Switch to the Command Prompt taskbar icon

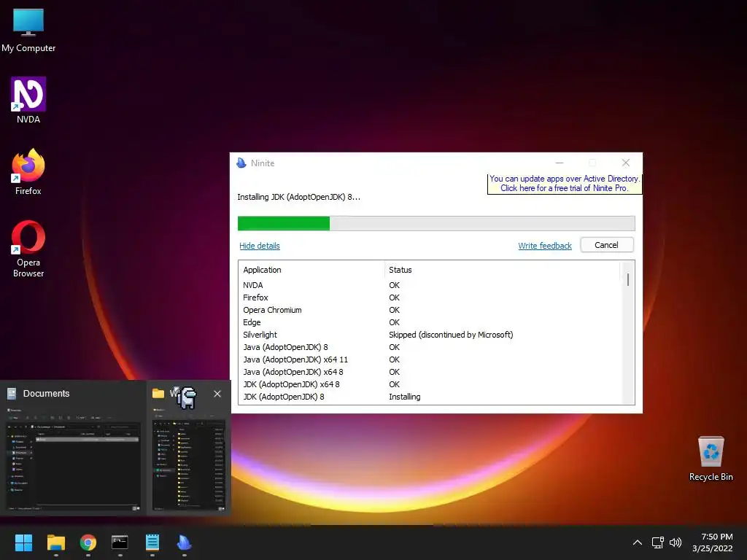(120, 542)
